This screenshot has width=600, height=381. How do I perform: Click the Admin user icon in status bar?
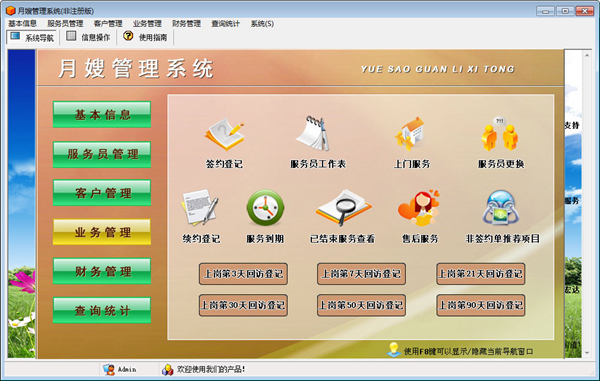pyautogui.click(x=109, y=370)
